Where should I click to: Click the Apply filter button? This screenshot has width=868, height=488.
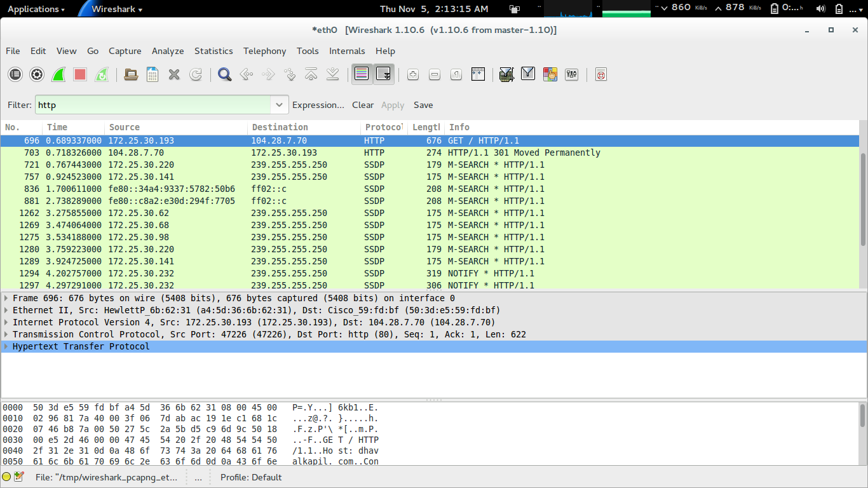[x=393, y=105]
